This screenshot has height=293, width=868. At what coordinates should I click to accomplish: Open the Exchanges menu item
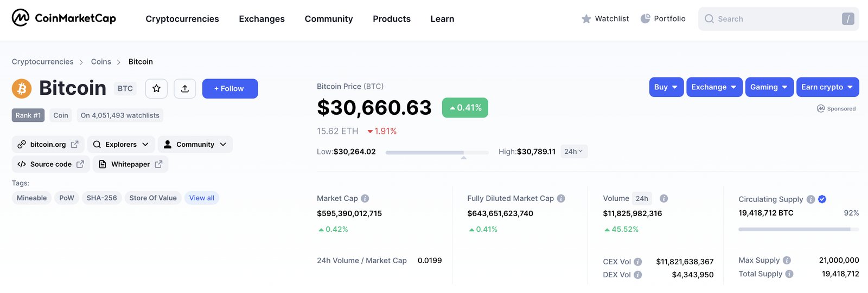point(261,19)
